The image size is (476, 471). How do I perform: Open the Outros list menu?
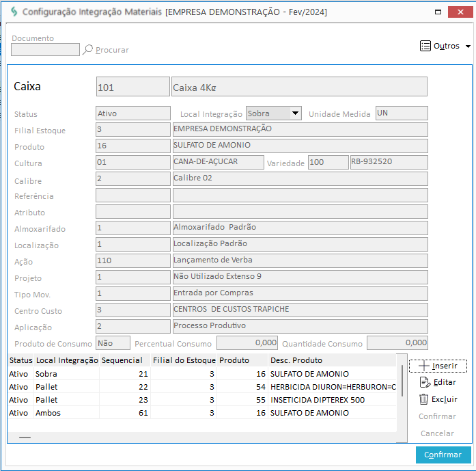445,46
